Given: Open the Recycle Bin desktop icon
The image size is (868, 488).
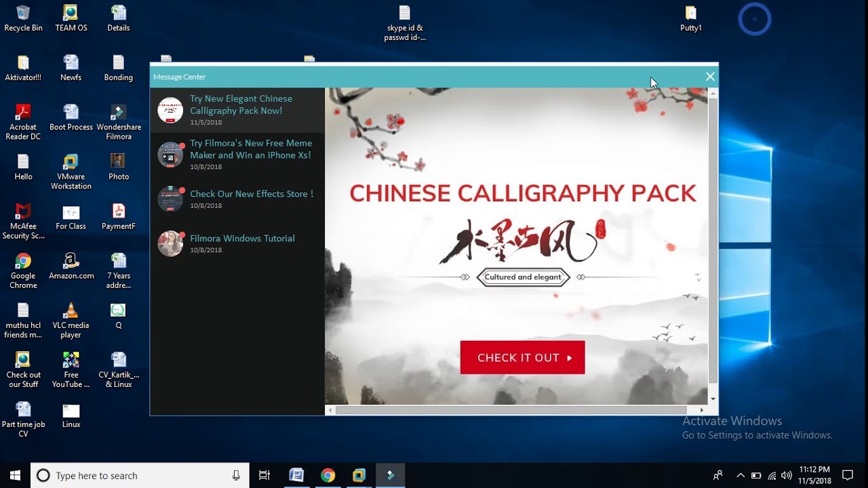Looking at the screenshot, I should click(x=23, y=18).
